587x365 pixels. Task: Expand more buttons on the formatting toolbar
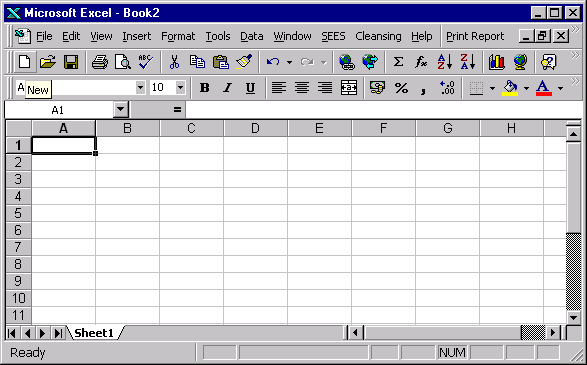coord(575,82)
